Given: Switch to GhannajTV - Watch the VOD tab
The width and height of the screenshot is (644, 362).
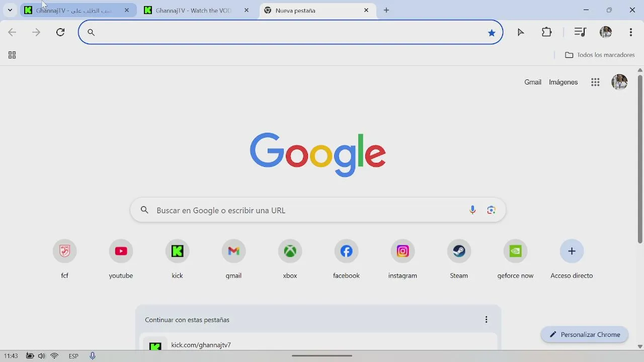Looking at the screenshot, I should 197,10.
